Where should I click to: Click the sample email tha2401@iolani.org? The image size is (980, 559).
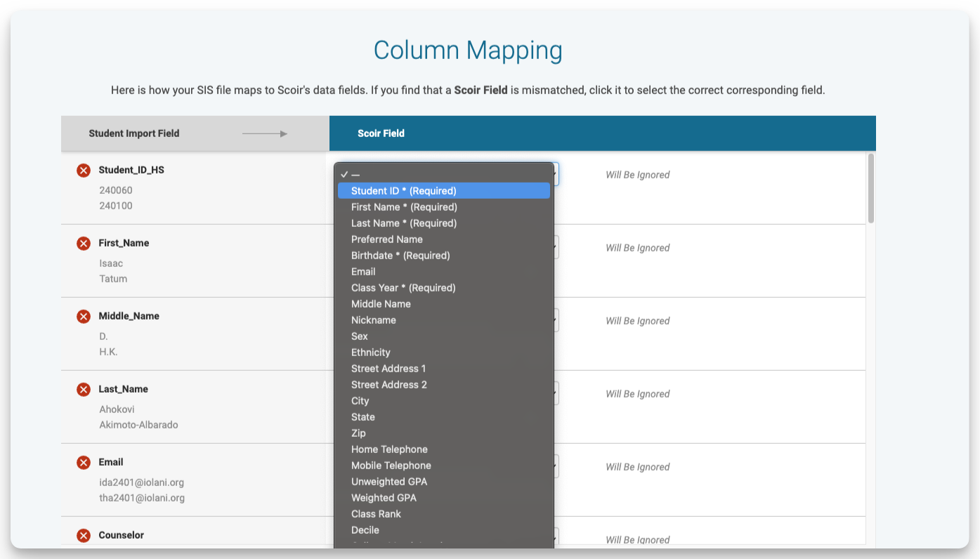(x=142, y=498)
